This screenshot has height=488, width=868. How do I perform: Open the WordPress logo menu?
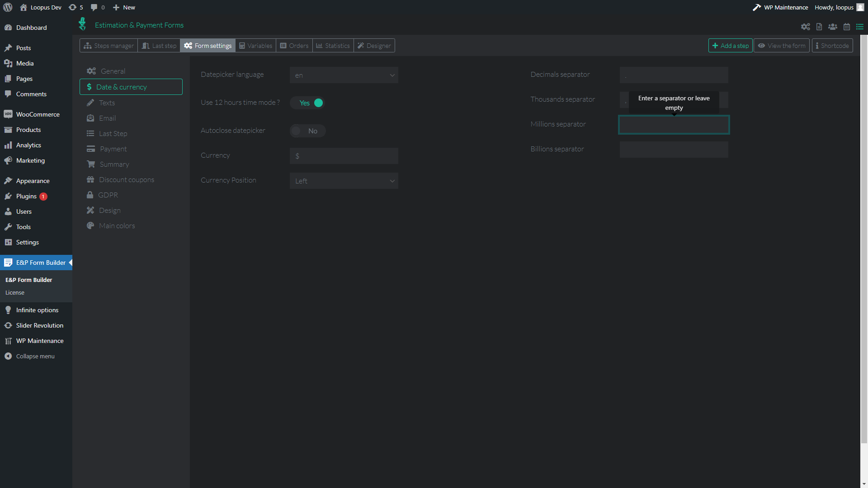click(8, 7)
